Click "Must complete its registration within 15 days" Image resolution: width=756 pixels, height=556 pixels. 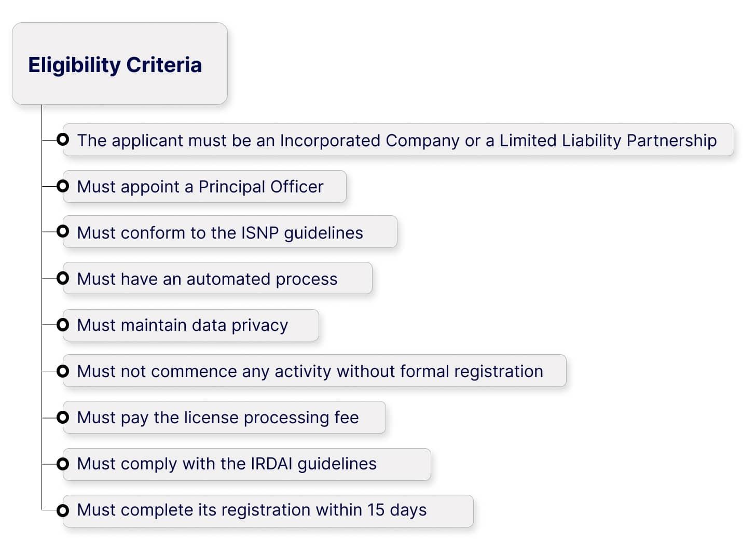coord(252,510)
